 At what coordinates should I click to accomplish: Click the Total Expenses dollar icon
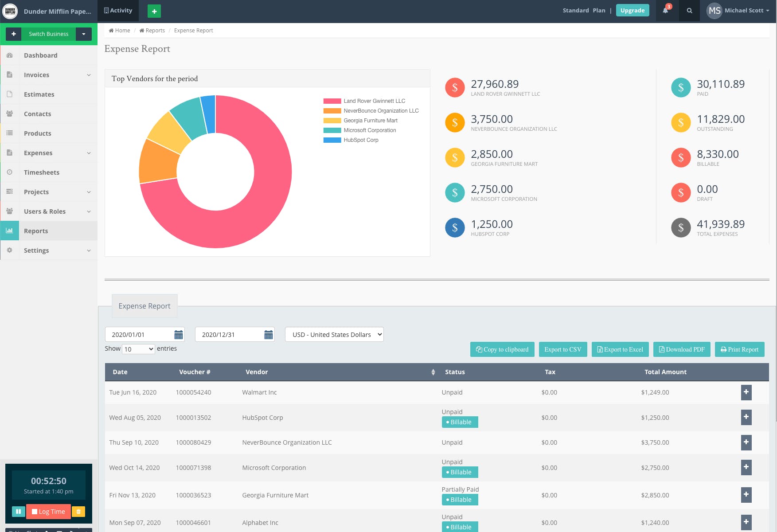tap(681, 228)
